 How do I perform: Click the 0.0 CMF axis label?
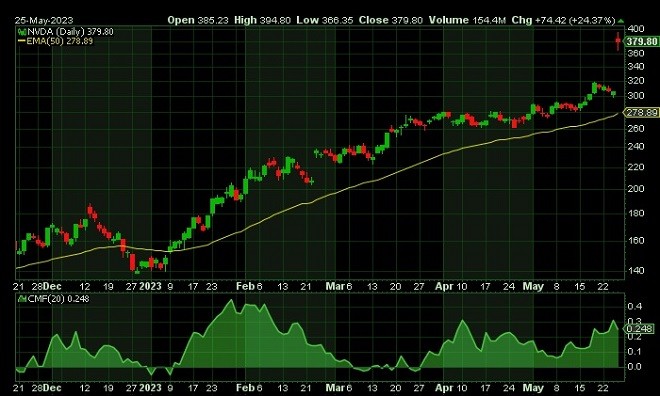pos(635,367)
